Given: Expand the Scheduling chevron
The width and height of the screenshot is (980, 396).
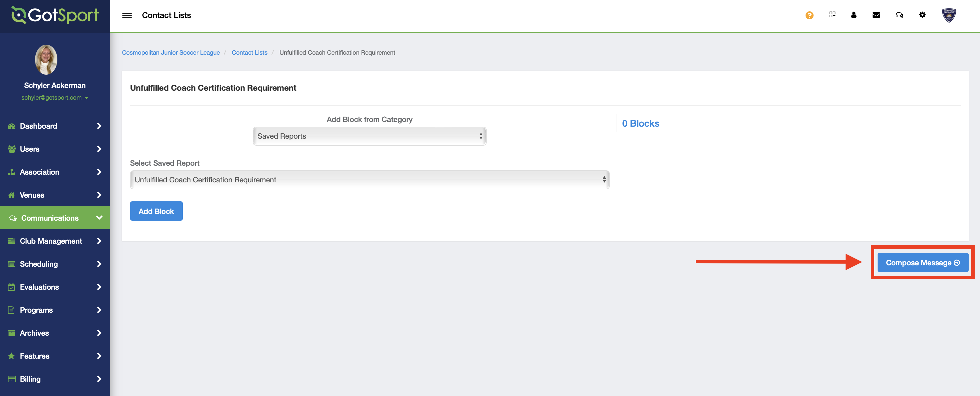Looking at the screenshot, I should pos(99,264).
